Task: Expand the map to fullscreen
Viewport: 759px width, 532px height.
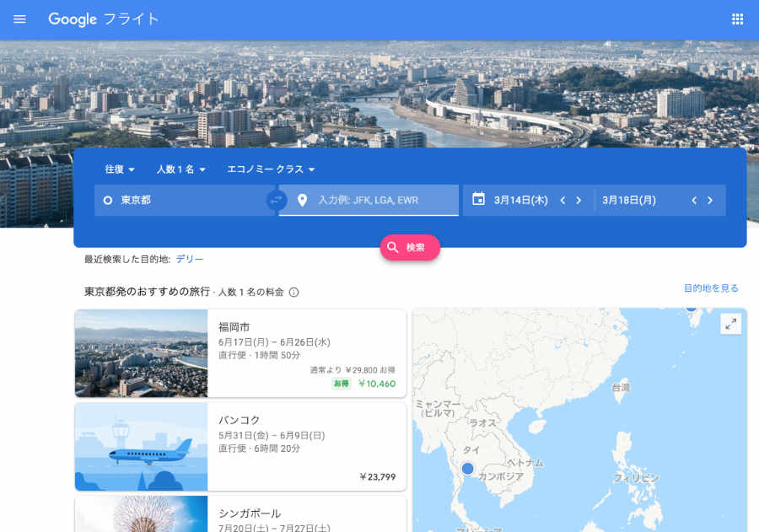Action: [x=730, y=324]
